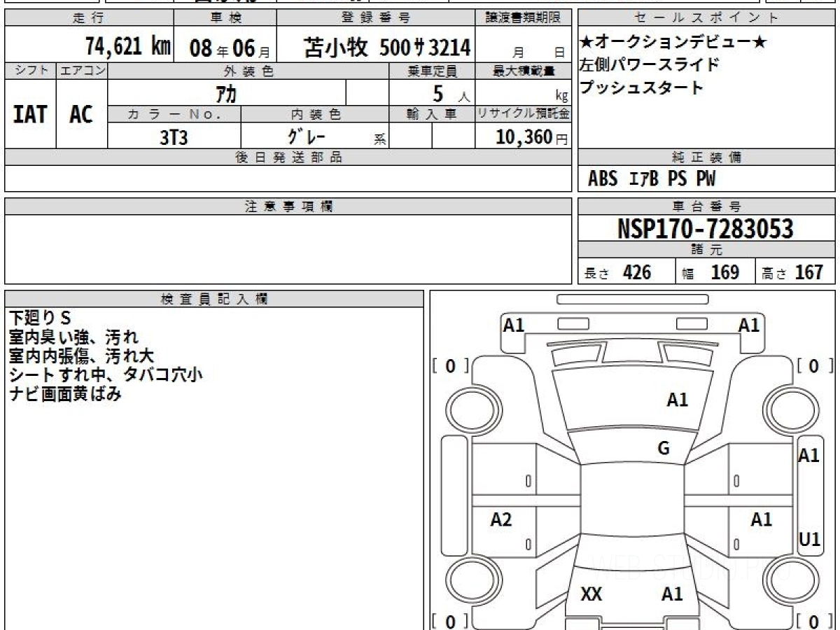Select width value 幅 169
This screenshot has height=630, width=840.
[711, 272]
